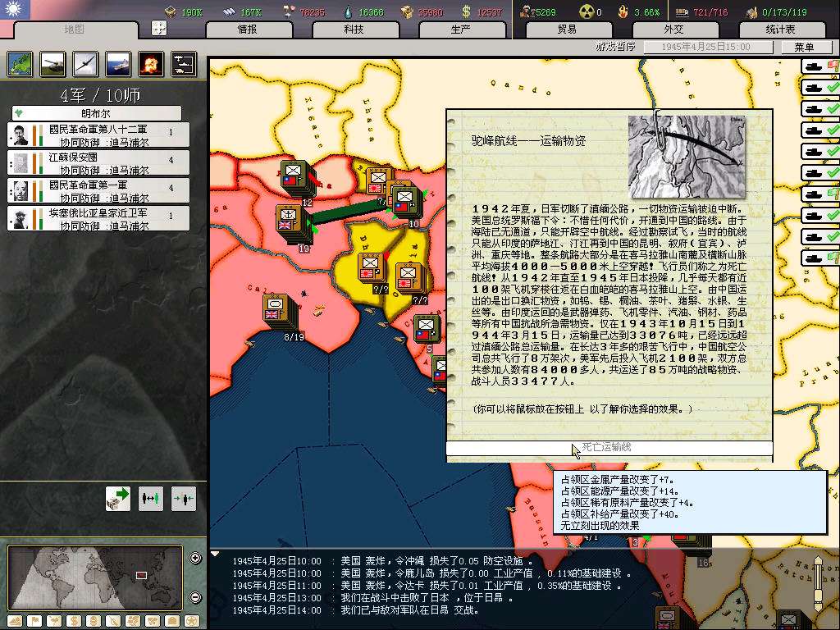This screenshot has height=630, width=840.
Task: Zoom in the minimap with plus button
Action: pyautogui.click(x=195, y=559)
